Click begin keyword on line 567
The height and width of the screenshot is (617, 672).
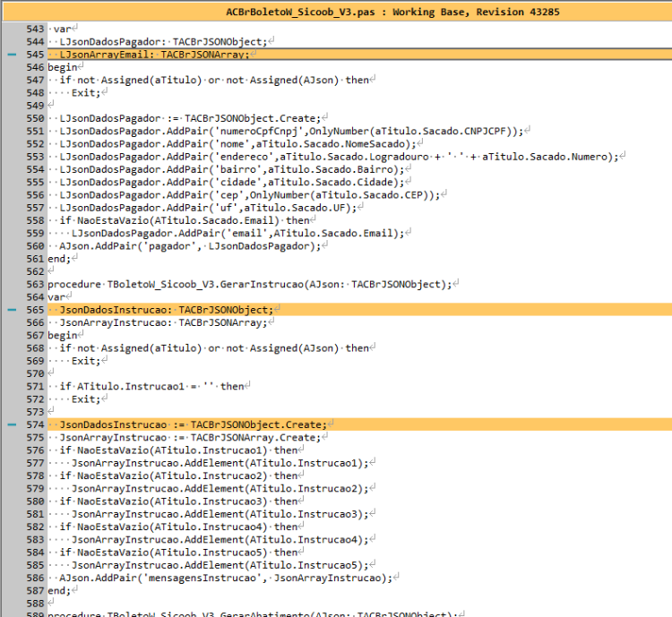(63, 335)
